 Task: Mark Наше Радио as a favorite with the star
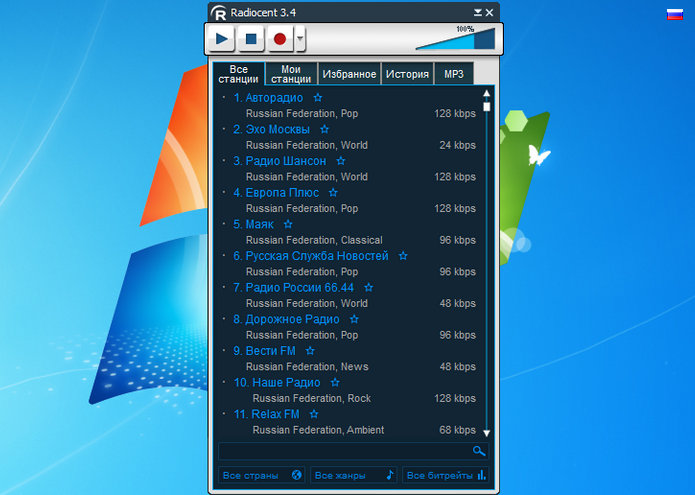pyautogui.click(x=335, y=382)
